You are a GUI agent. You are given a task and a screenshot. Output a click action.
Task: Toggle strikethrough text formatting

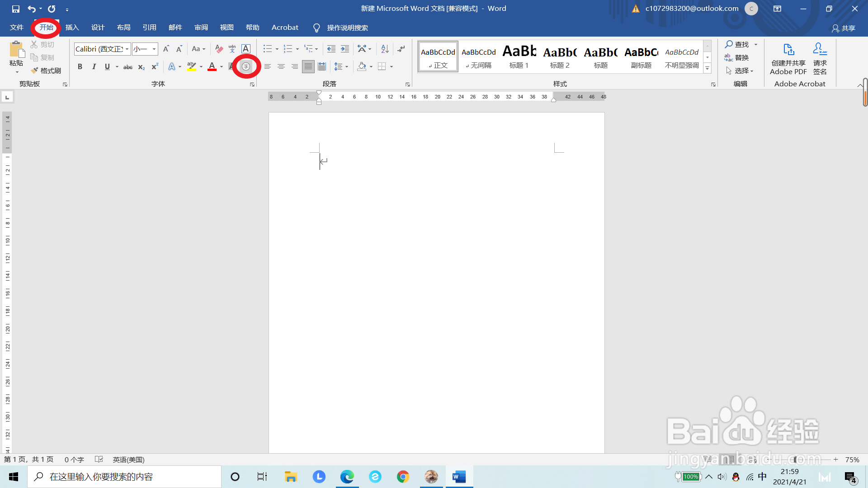(x=128, y=67)
